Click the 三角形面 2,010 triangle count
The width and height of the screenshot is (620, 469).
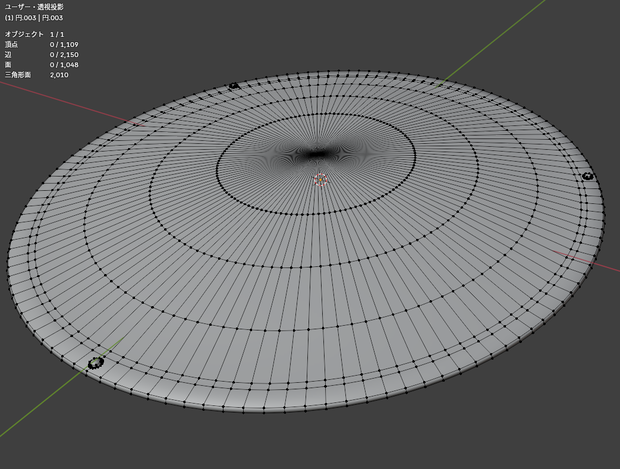click(37, 75)
